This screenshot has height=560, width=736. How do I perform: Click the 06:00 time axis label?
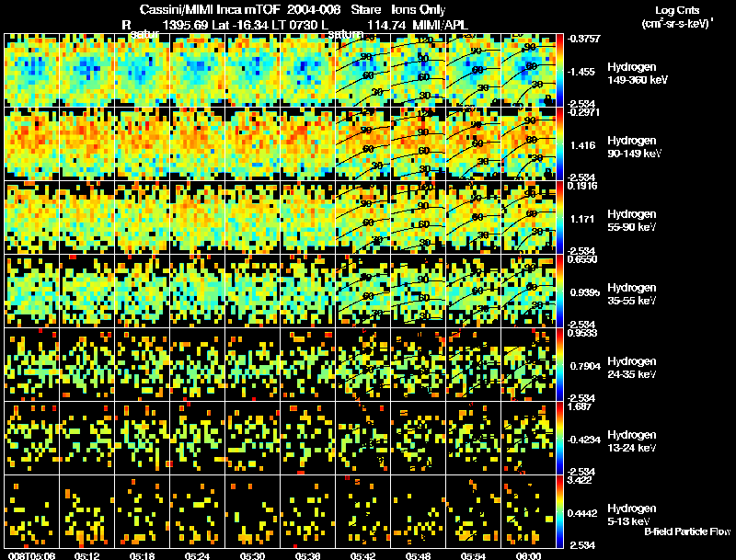pyautogui.click(x=528, y=555)
